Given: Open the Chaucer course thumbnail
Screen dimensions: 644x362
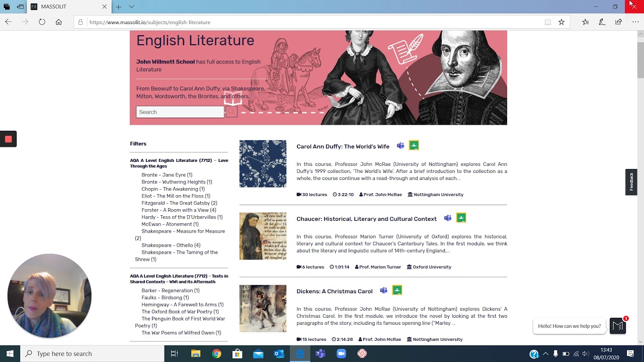Looking at the screenshot, I should pyautogui.click(x=263, y=236).
